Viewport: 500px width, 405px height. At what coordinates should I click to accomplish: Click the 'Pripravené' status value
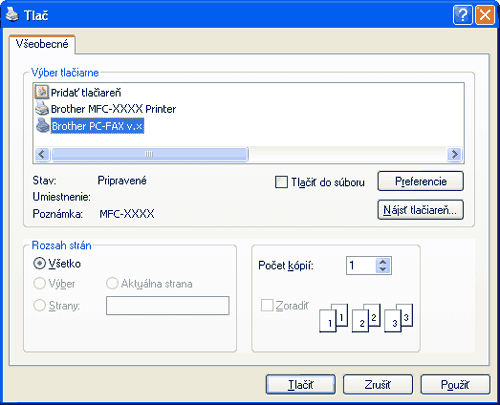pyautogui.click(x=122, y=181)
